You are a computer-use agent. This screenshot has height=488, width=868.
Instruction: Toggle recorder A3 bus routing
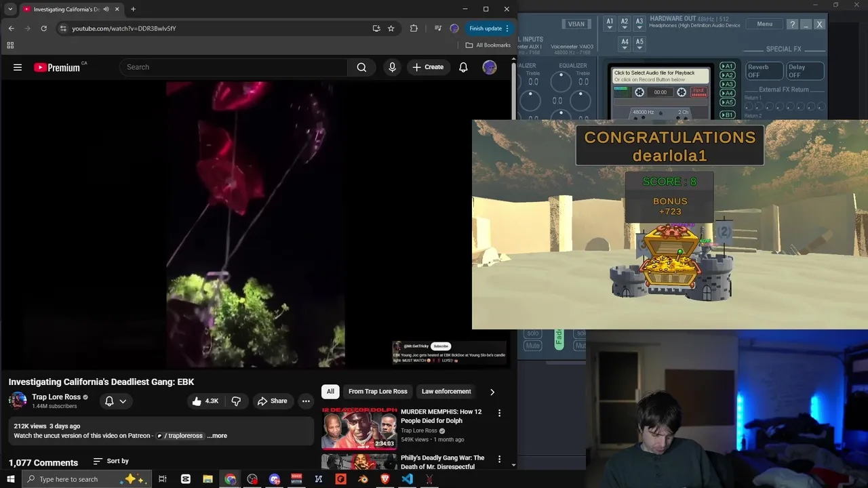[x=727, y=84]
